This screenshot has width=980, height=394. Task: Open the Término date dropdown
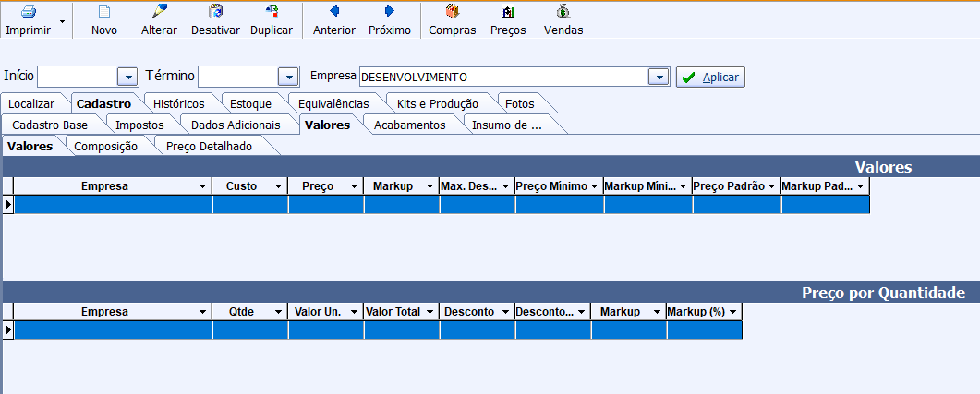[288, 77]
